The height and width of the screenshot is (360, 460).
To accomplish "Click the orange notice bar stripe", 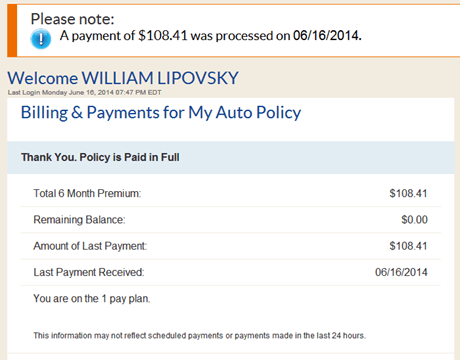I will [x=12, y=31].
